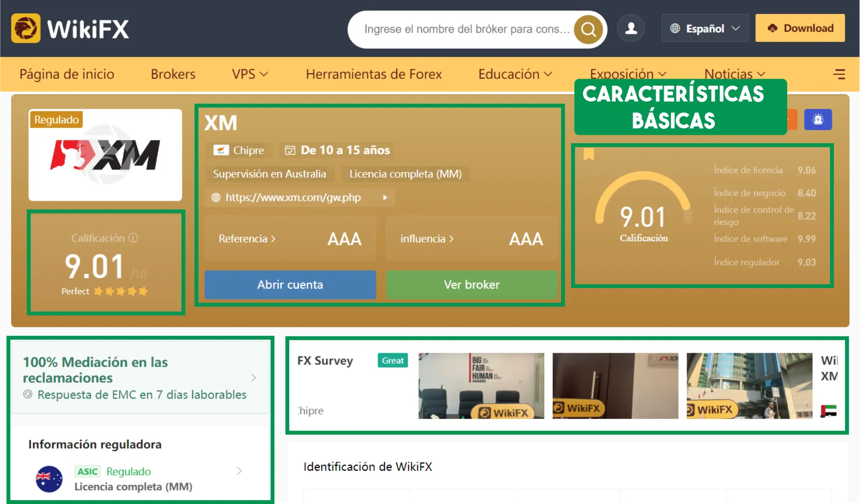Click the globe icon beside the XM URL
This screenshot has height=504, width=860.
click(x=216, y=198)
